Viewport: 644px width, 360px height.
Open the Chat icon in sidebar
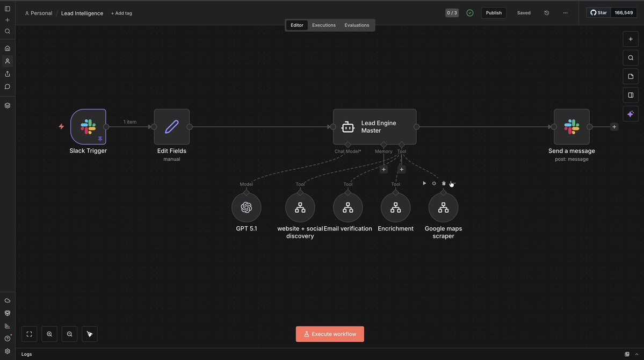tap(8, 87)
